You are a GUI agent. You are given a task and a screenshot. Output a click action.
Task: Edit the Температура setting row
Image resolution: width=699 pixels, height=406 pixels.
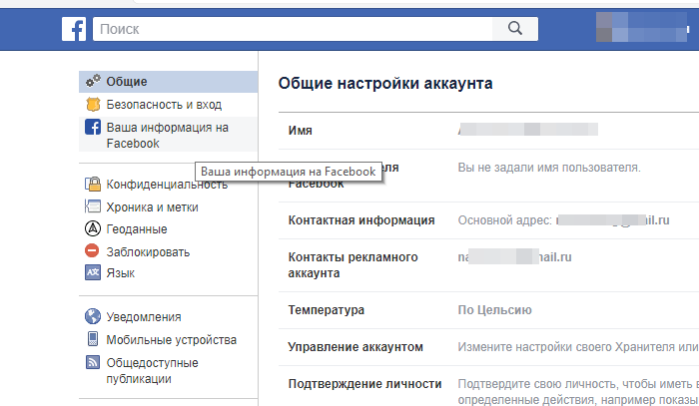click(x=489, y=310)
